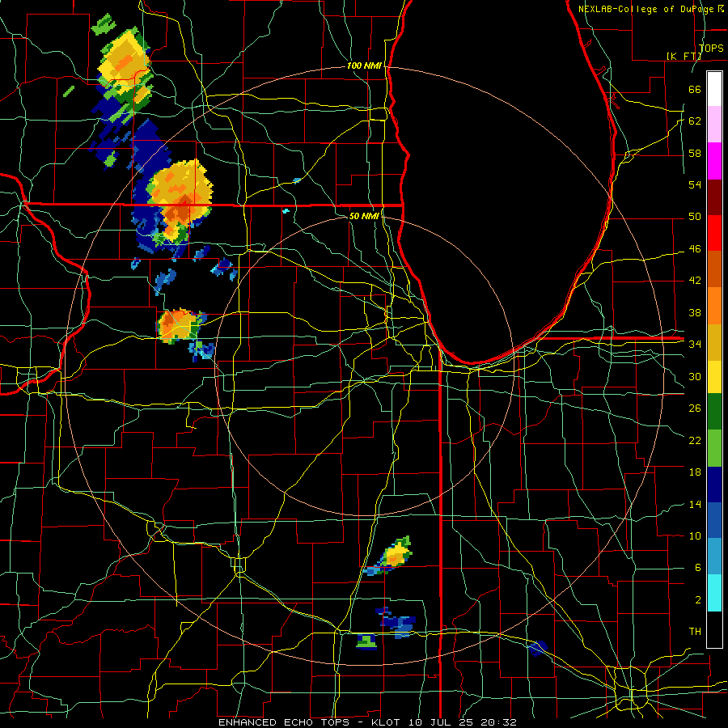Viewport: 728px width, 728px height.
Task: Select the 54 legend scale value
Action: (x=695, y=184)
